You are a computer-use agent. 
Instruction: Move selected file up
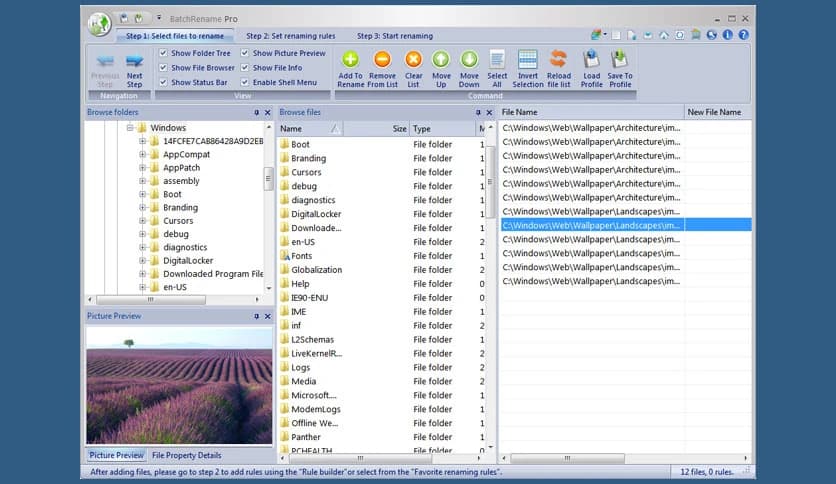click(x=441, y=69)
